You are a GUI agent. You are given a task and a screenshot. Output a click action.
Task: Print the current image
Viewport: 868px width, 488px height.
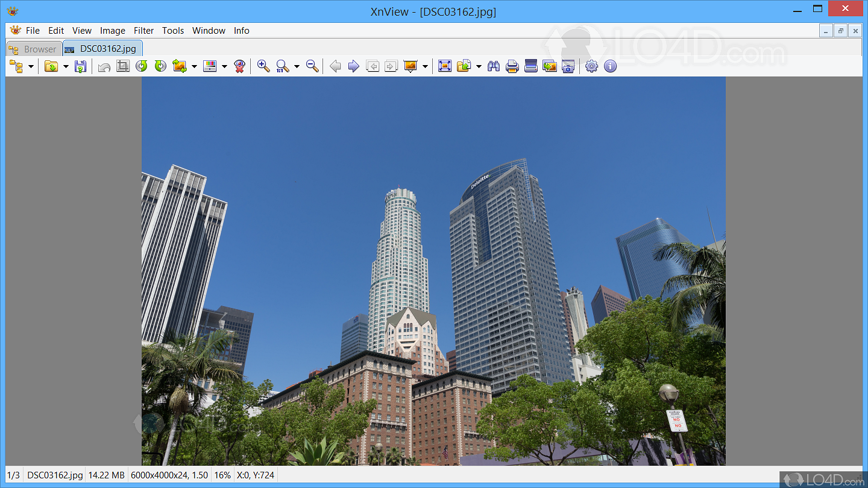[x=512, y=66]
